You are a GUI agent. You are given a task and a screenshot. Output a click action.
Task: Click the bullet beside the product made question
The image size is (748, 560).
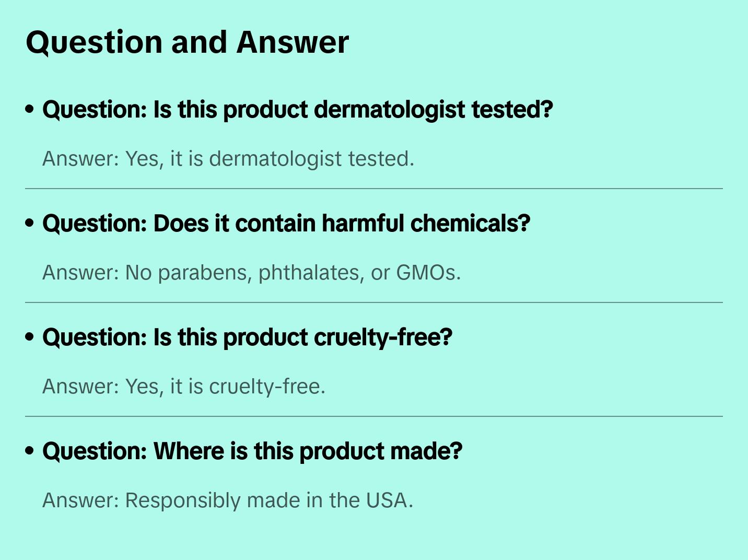30,450
